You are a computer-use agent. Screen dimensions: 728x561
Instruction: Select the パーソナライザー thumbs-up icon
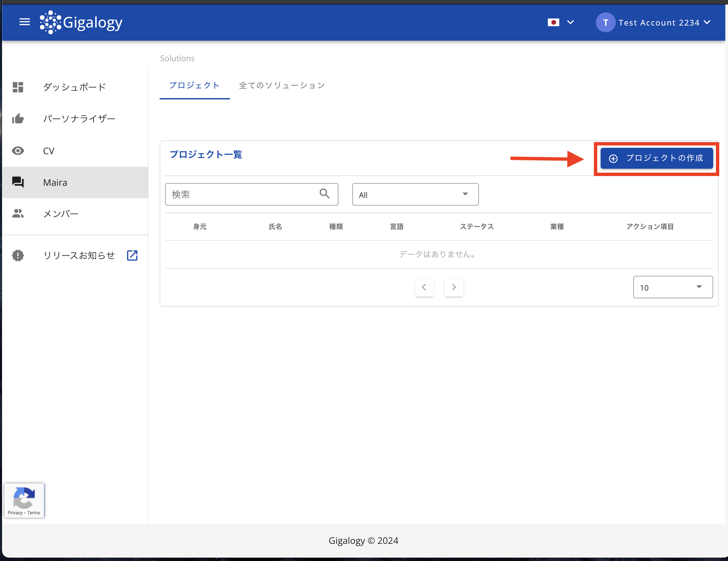coord(18,118)
